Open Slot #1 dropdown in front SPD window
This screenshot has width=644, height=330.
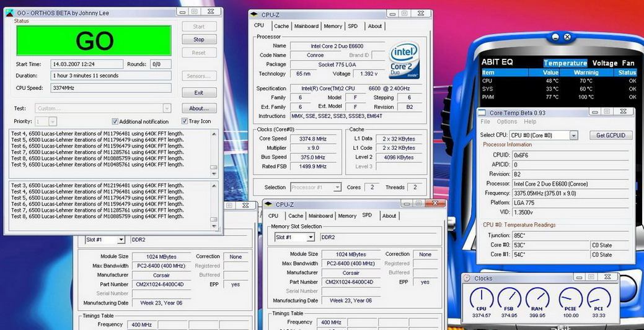point(311,237)
